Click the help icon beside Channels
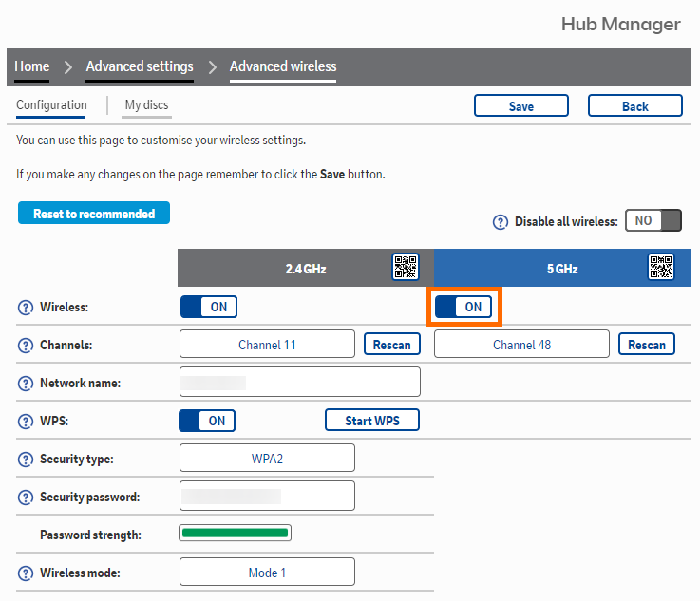This screenshot has width=700, height=601. (x=26, y=346)
